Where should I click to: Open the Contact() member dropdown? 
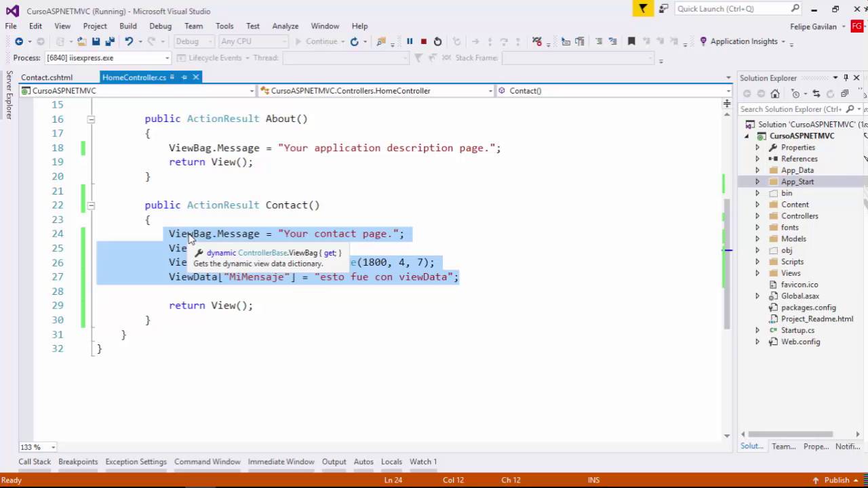tap(728, 91)
